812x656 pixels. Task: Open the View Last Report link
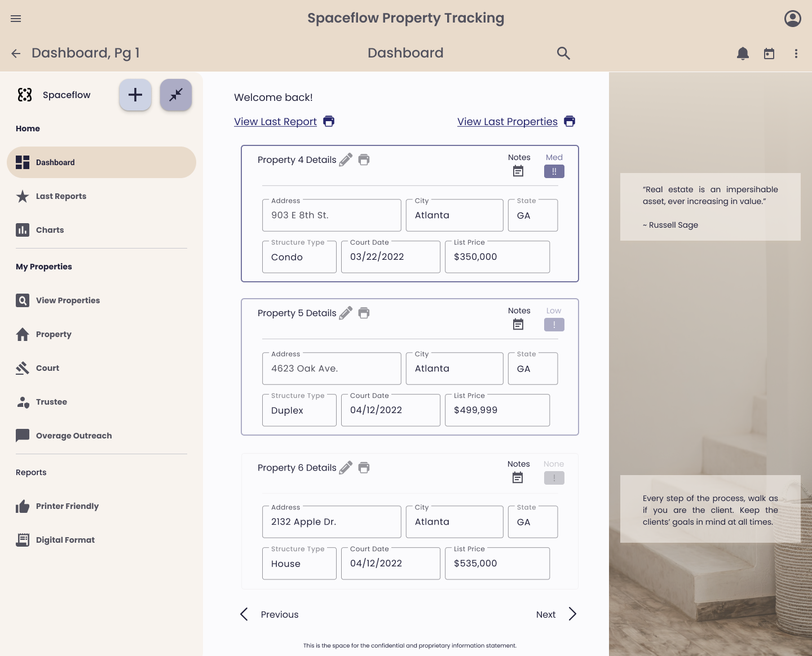tap(275, 122)
